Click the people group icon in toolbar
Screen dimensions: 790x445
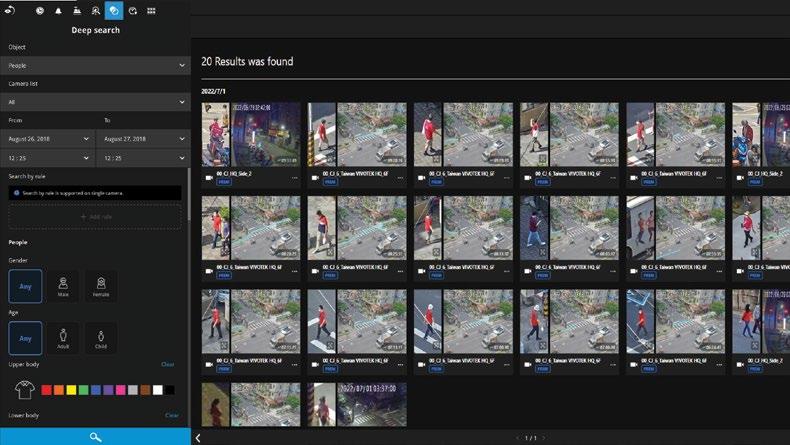[77, 11]
